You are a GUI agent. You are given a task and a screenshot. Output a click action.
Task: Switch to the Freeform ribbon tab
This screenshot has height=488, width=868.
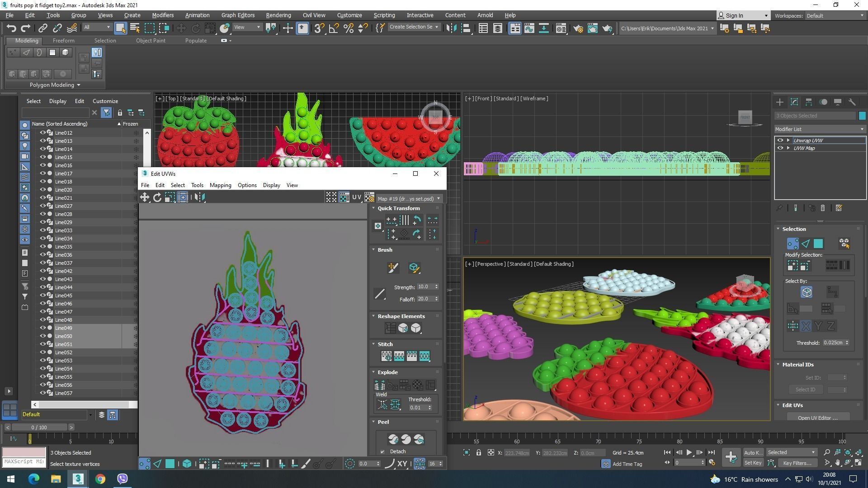63,41
